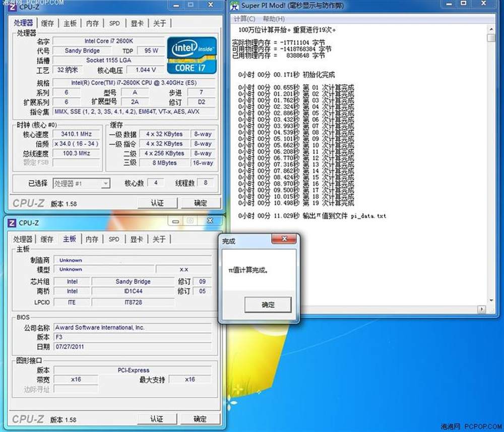Open the 帮助(H) menu in Super PI
504x432 pixels.
(x=274, y=19)
